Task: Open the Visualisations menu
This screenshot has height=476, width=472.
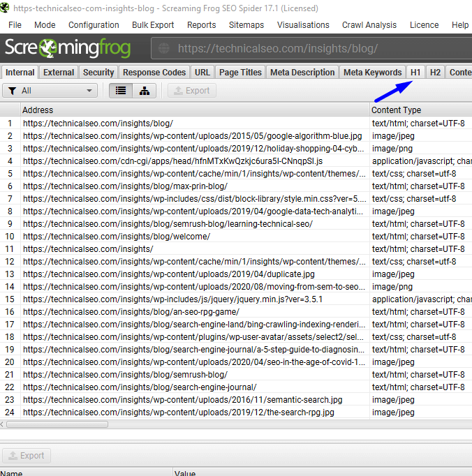Action: coord(303,24)
